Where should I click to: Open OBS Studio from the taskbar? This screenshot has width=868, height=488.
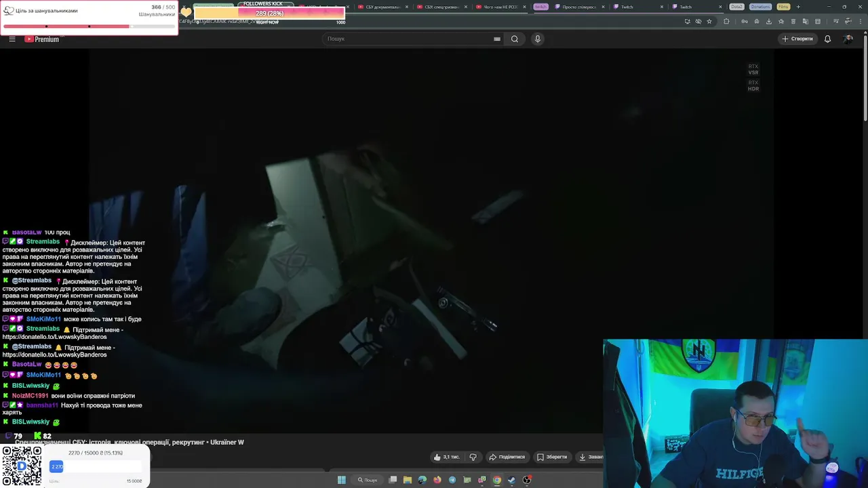(x=527, y=480)
